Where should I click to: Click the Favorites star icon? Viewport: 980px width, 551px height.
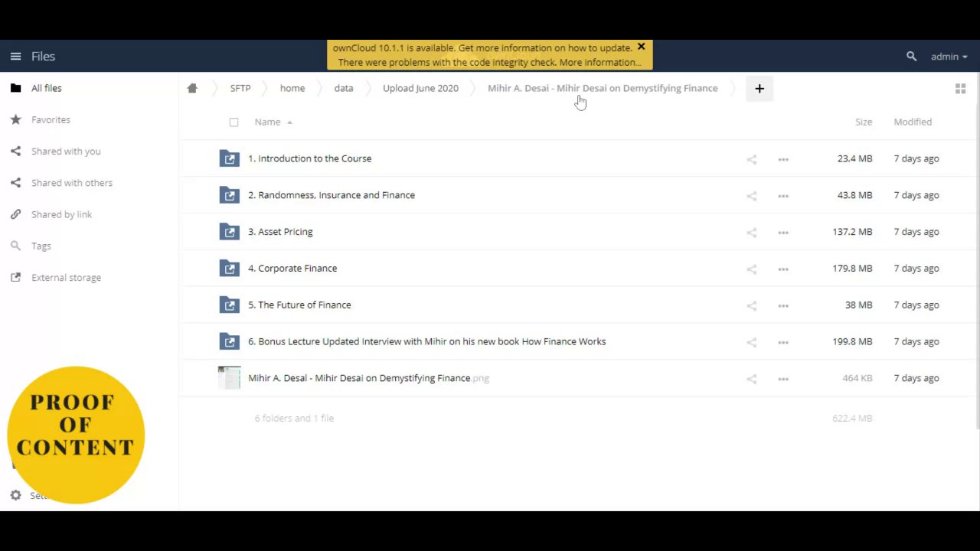[x=15, y=119]
